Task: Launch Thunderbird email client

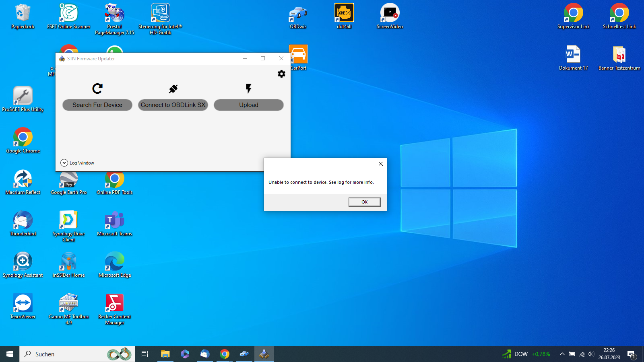Action: [23, 219]
